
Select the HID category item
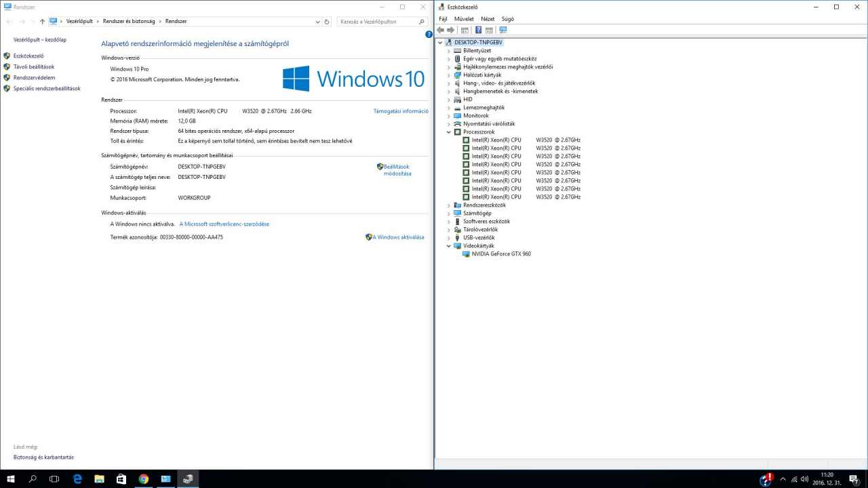[468, 100]
